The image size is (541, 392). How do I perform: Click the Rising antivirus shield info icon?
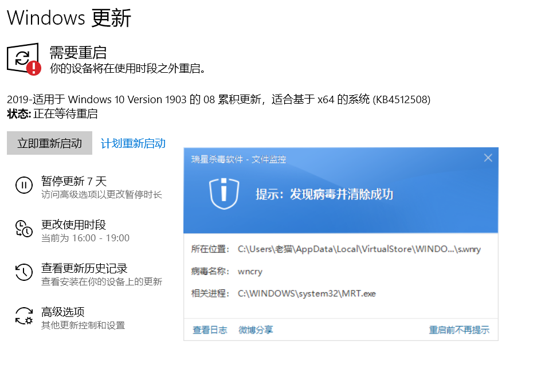[224, 194]
